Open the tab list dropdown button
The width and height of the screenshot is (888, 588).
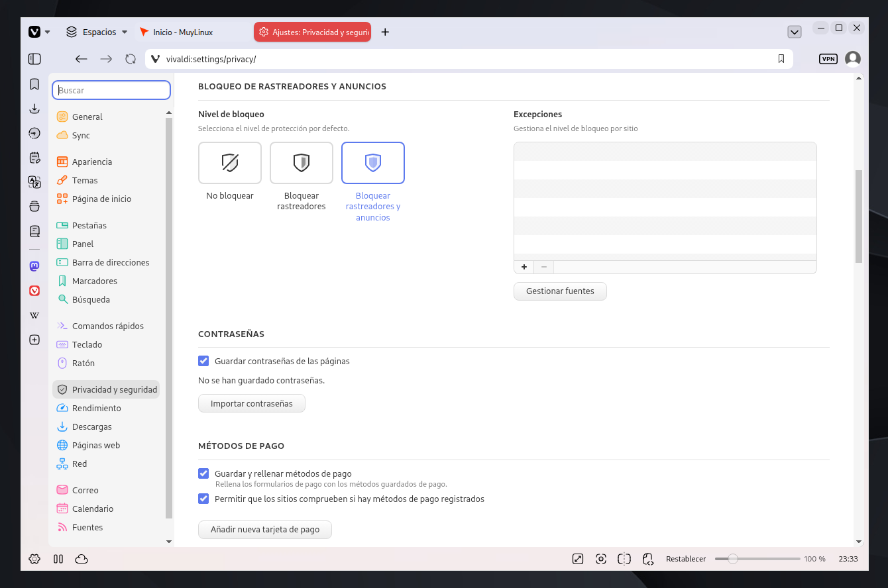point(795,32)
